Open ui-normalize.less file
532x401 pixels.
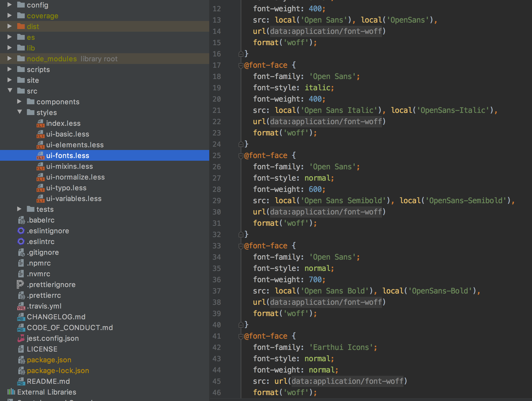tap(75, 177)
